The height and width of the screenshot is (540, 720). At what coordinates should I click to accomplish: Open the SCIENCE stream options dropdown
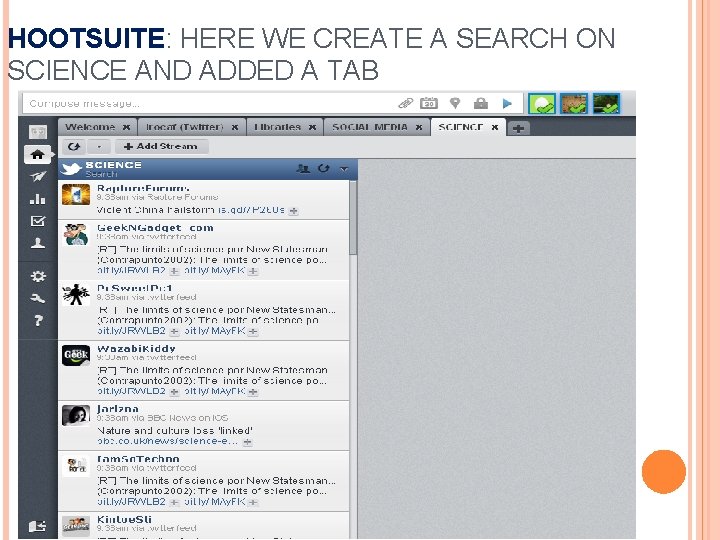coord(344,169)
